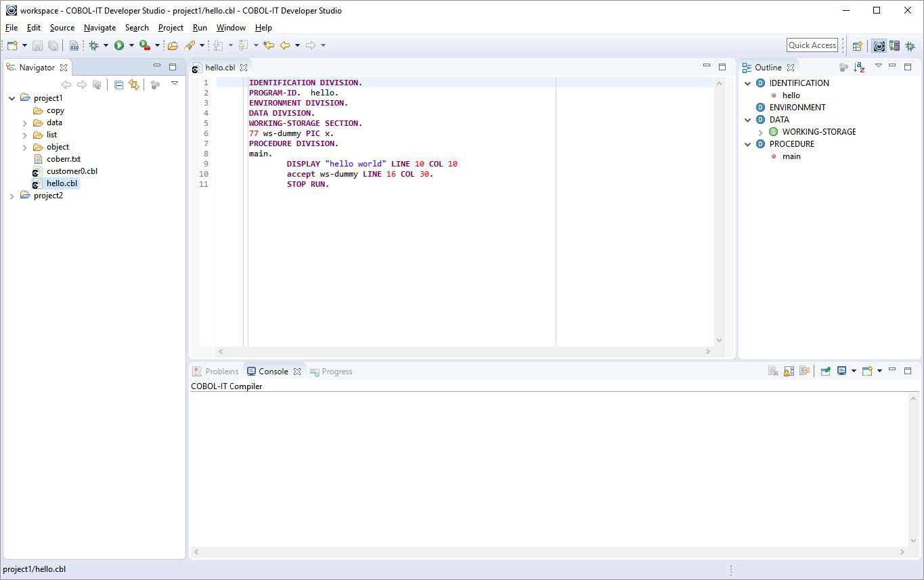Click the Quick Access search field
The height and width of the screenshot is (580, 924).
pyautogui.click(x=812, y=45)
